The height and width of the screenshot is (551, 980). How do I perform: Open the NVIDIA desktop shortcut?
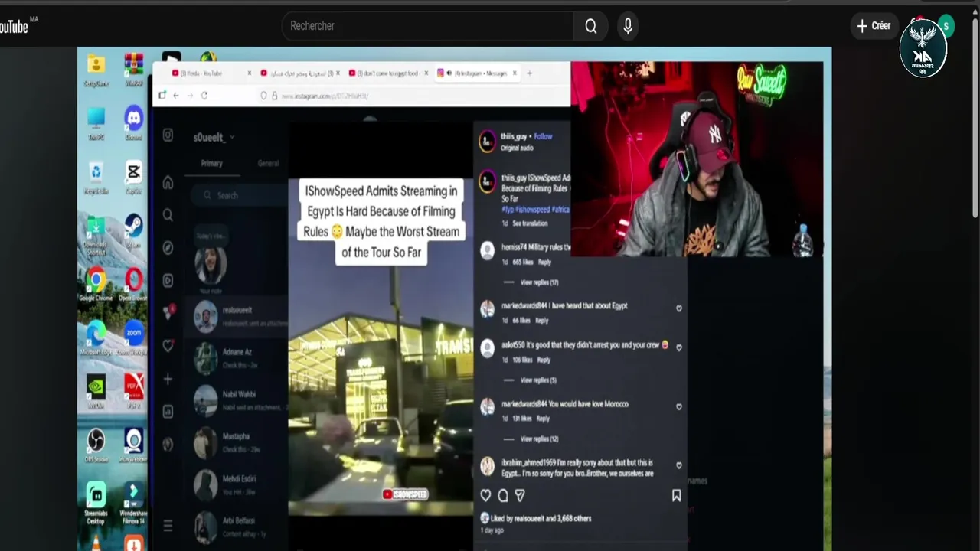(96, 391)
